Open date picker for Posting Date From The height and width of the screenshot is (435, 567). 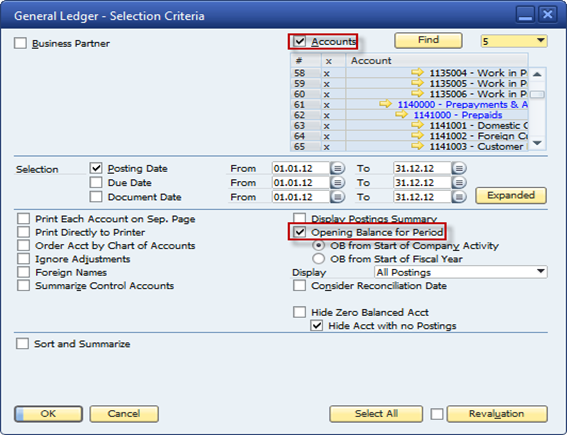[337, 169]
